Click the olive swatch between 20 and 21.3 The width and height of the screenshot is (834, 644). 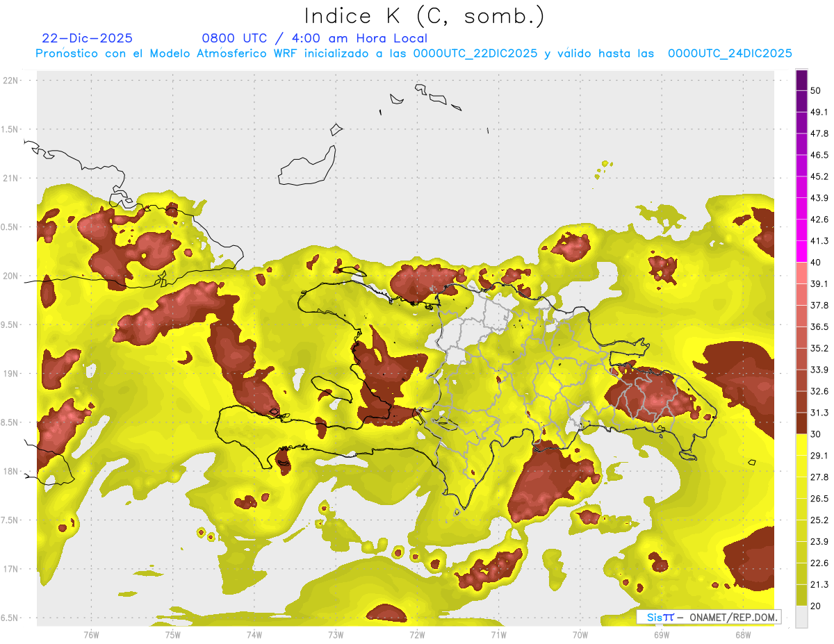click(801, 595)
